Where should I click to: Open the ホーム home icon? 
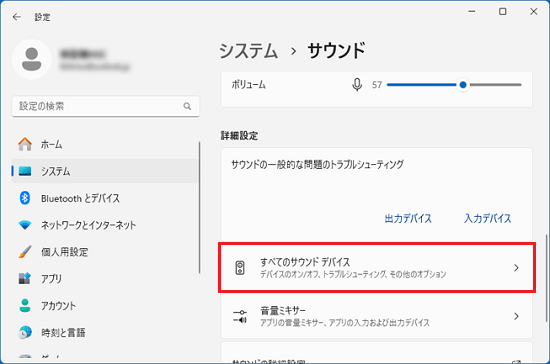(25, 144)
